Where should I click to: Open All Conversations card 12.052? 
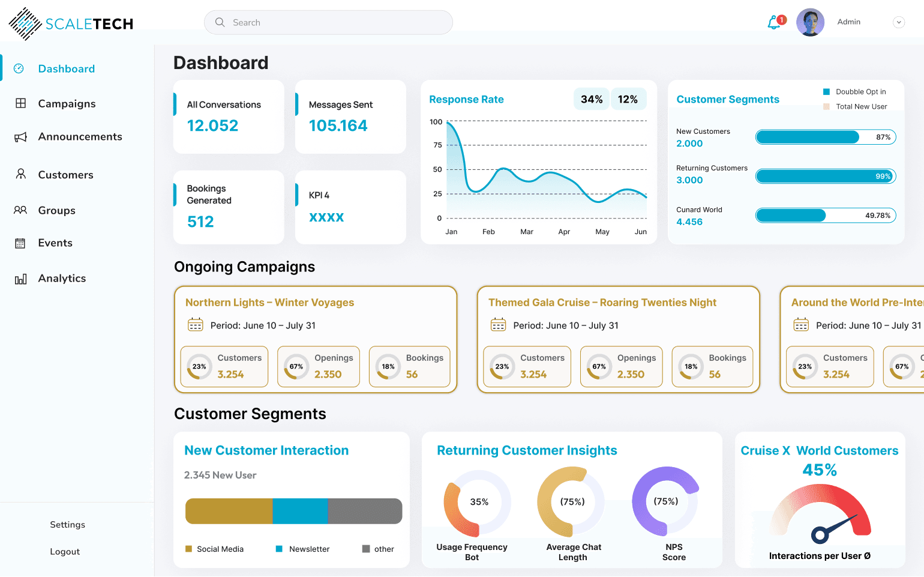click(229, 117)
